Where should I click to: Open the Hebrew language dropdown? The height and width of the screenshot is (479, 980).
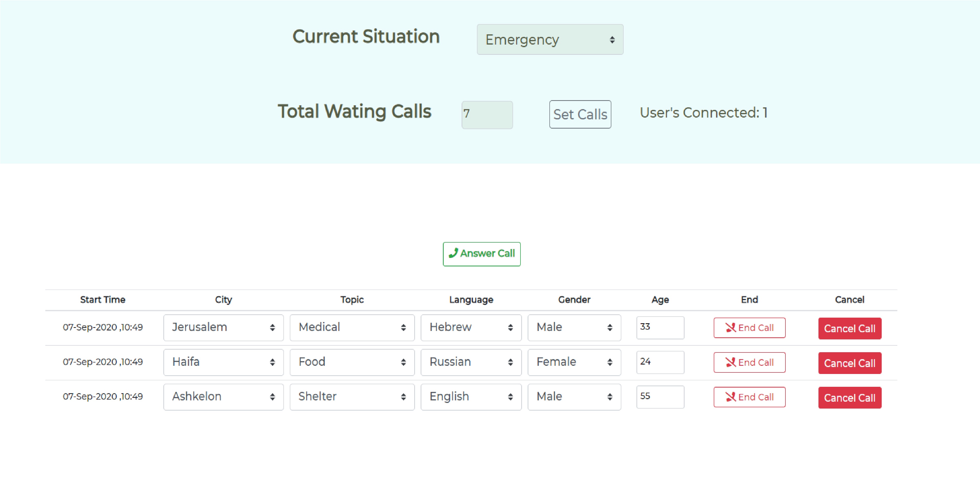point(471,327)
